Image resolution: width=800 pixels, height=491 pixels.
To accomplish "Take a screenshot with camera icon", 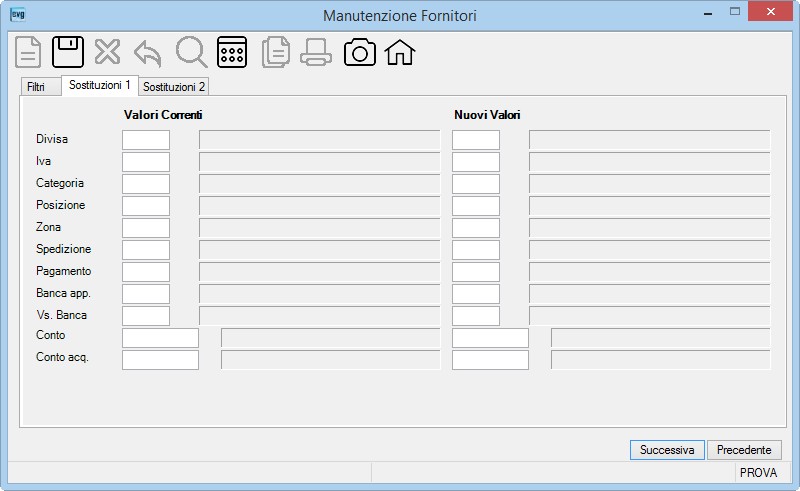I will (360, 53).
